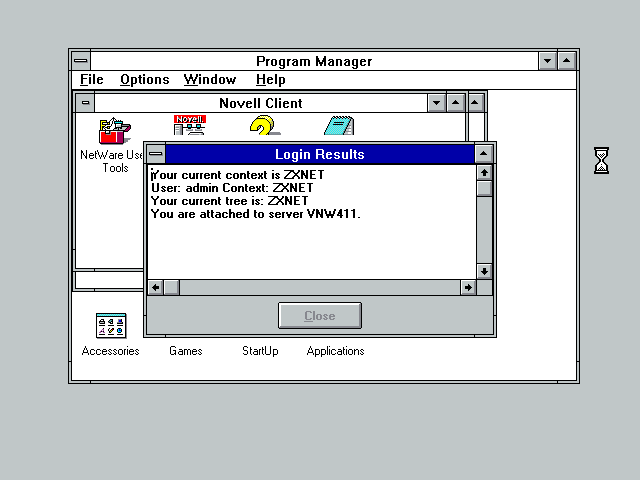Click the line 'User: admin Context: ZXNET'

[x=232, y=188]
